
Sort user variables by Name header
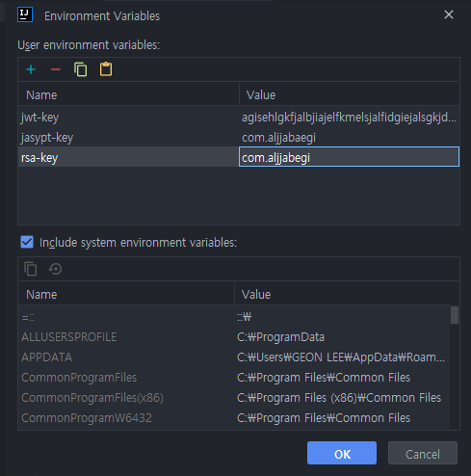128,95
